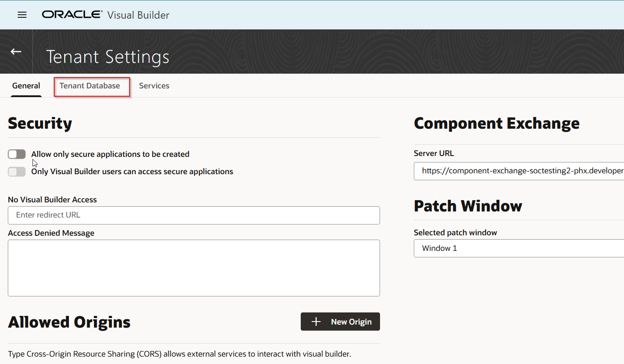Screen dimensions: 624x364
Task: Click the Security section heading
Action: (40, 123)
